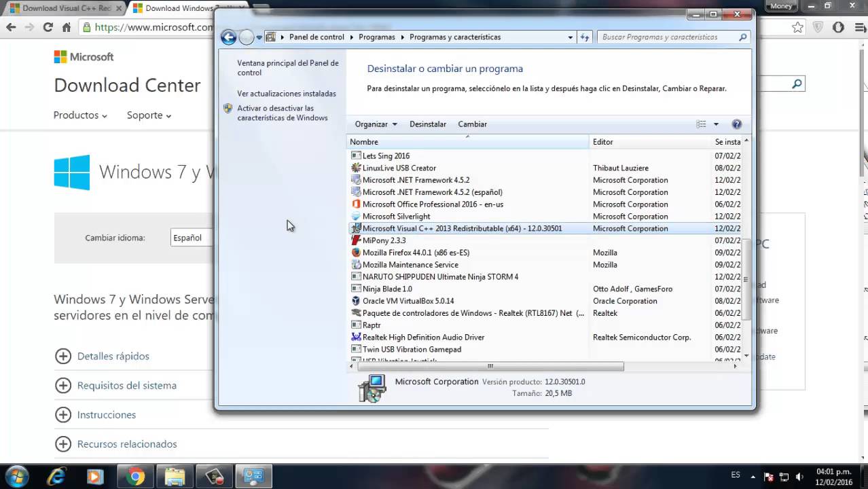Click the Mozilla Maintenance Service icon
The image size is (868, 489).
pos(356,265)
